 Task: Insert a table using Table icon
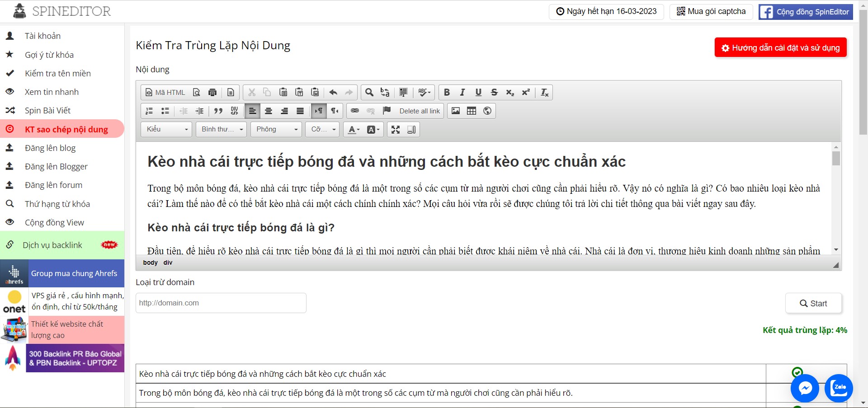[x=472, y=111]
